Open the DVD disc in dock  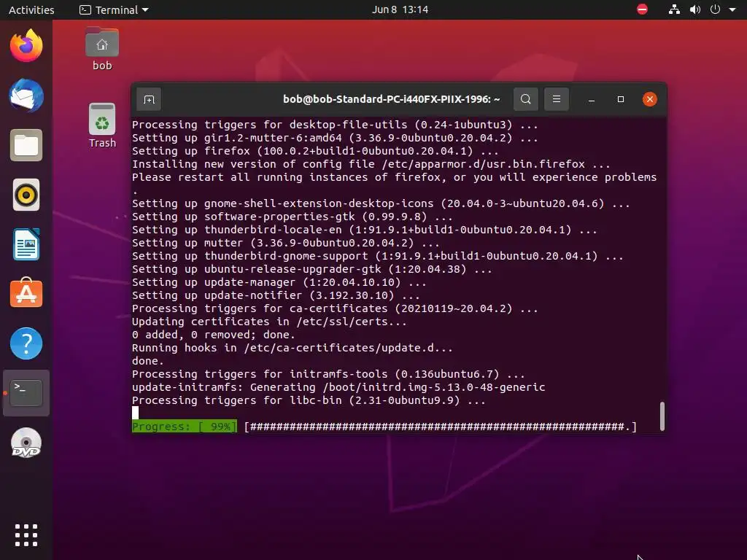pyautogui.click(x=26, y=443)
